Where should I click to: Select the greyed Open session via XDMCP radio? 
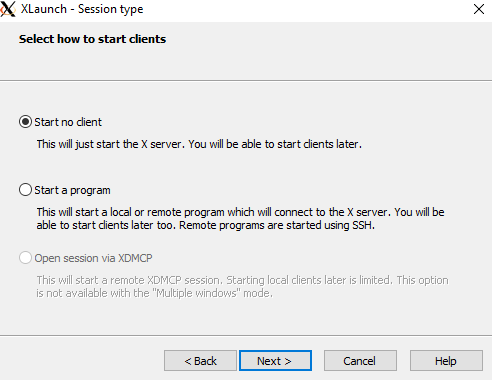(x=25, y=258)
